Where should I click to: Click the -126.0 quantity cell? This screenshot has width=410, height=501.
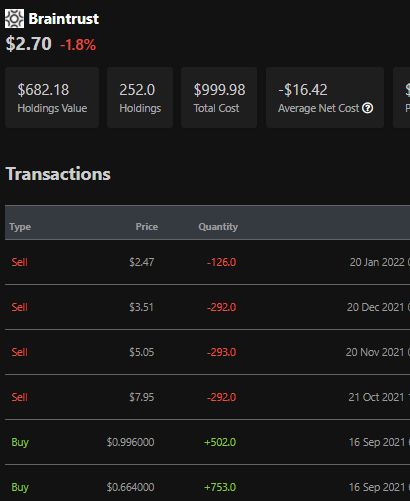[221, 262]
